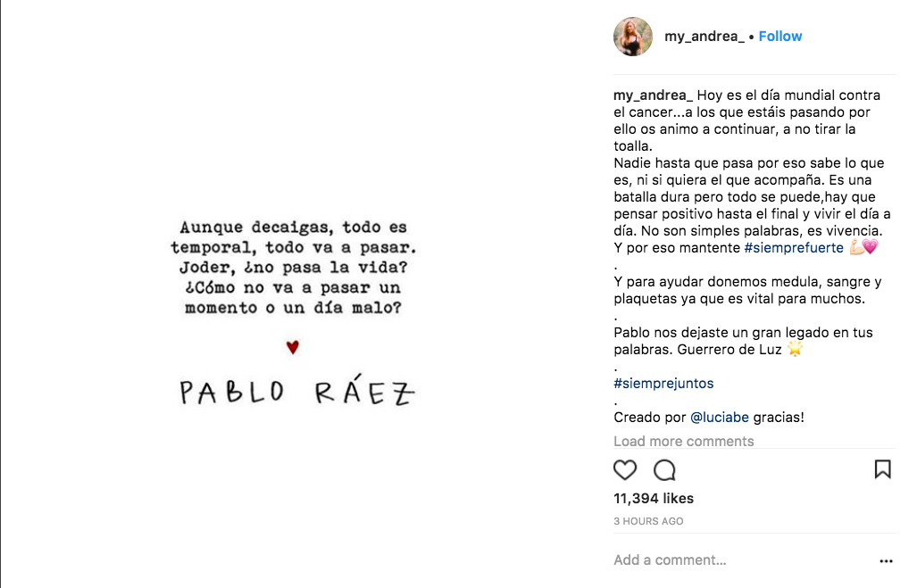
Task: Save post with the bookmark icon
Action: pos(882,469)
